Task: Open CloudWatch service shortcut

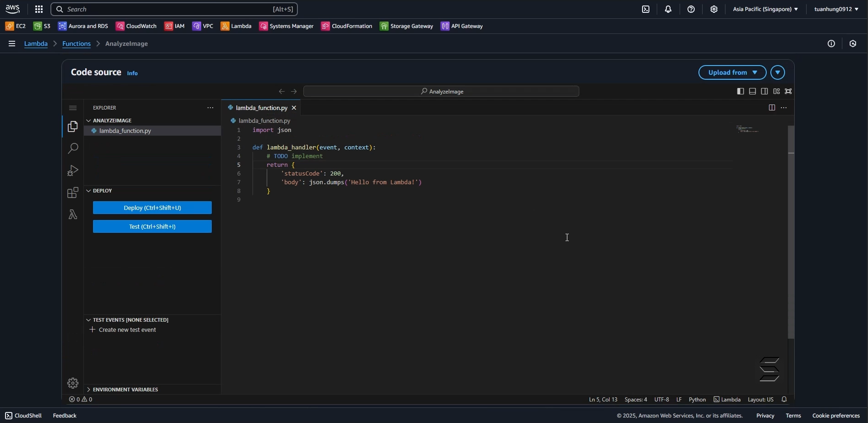Action: [136, 26]
